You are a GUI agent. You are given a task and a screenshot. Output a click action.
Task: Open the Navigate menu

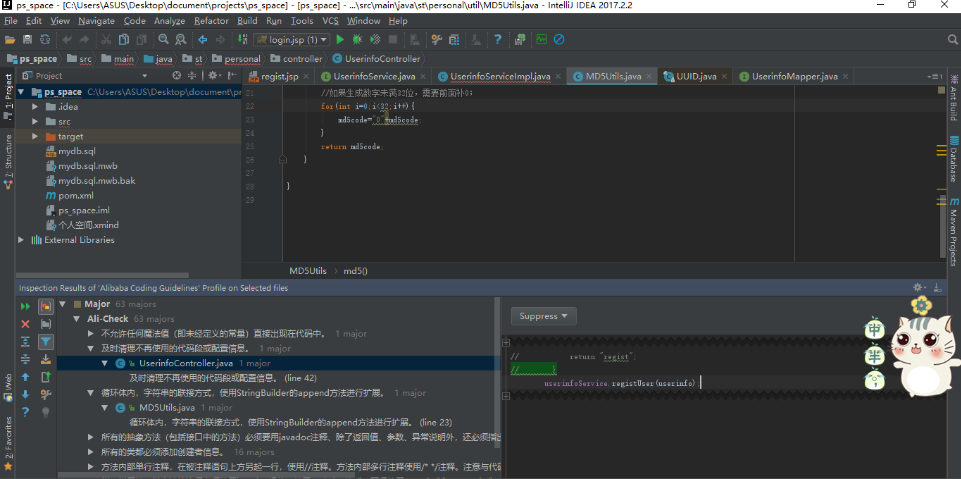97,21
